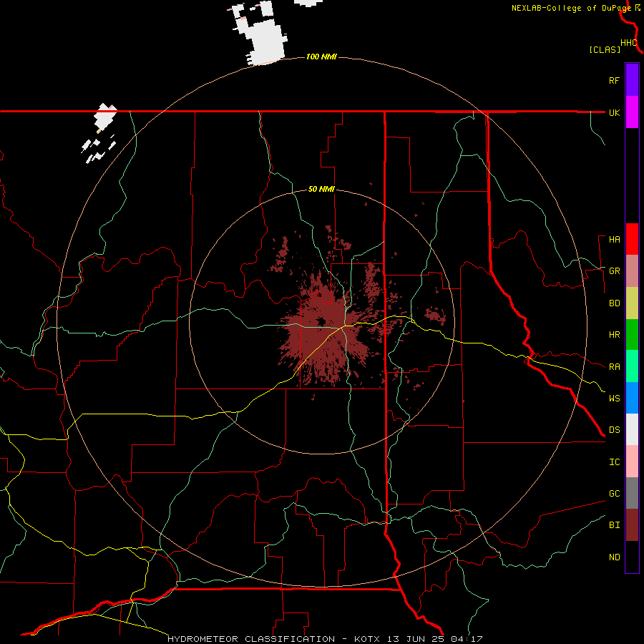Click the 'WS' legend label
Viewport: 644px width, 644px height.
pos(614,399)
